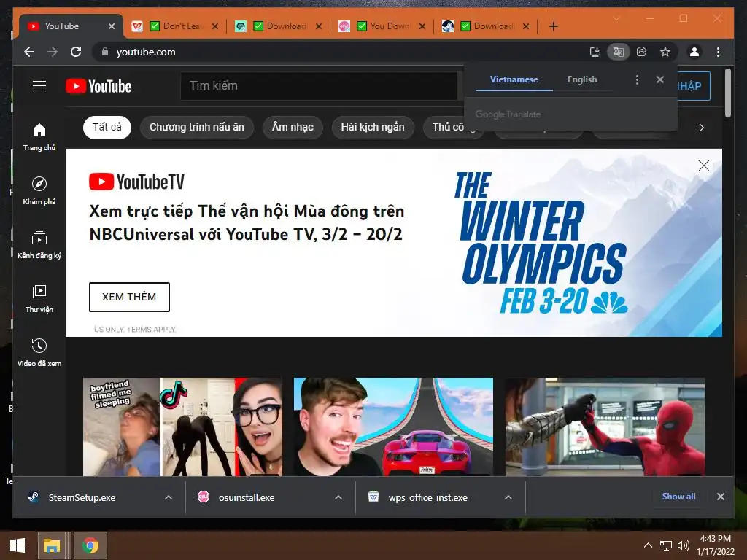Click the page vertical scrollbar
Image resolution: width=747 pixels, height=560 pixels.
click(x=727, y=93)
